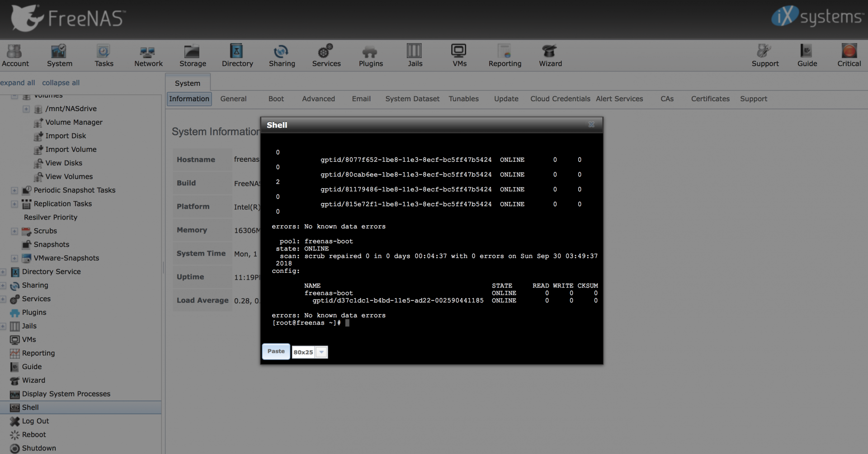Screen dimensions: 868x454
Task: Expand the Scrubs tree node
Action: coord(14,231)
